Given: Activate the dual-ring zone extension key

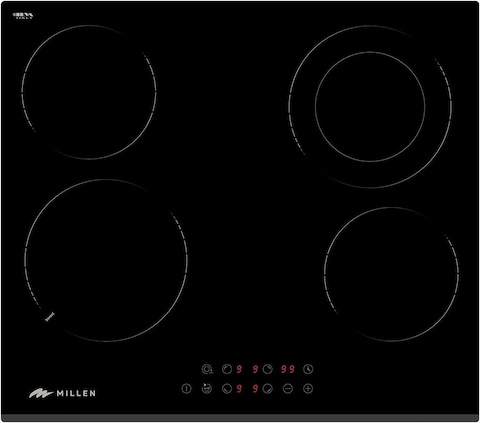Looking at the screenshot, I should pyautogui.click(x=207, y=369).
